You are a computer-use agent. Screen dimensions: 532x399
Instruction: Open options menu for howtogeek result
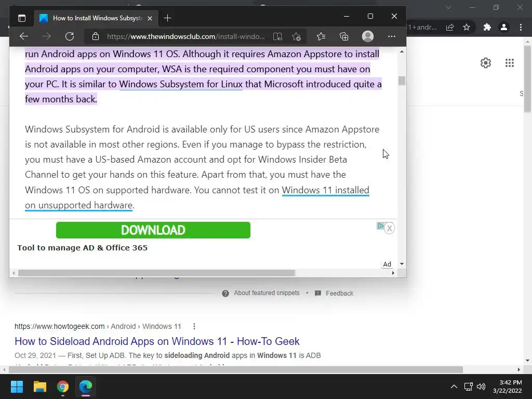pyautogui.click(x=194, y=326)
